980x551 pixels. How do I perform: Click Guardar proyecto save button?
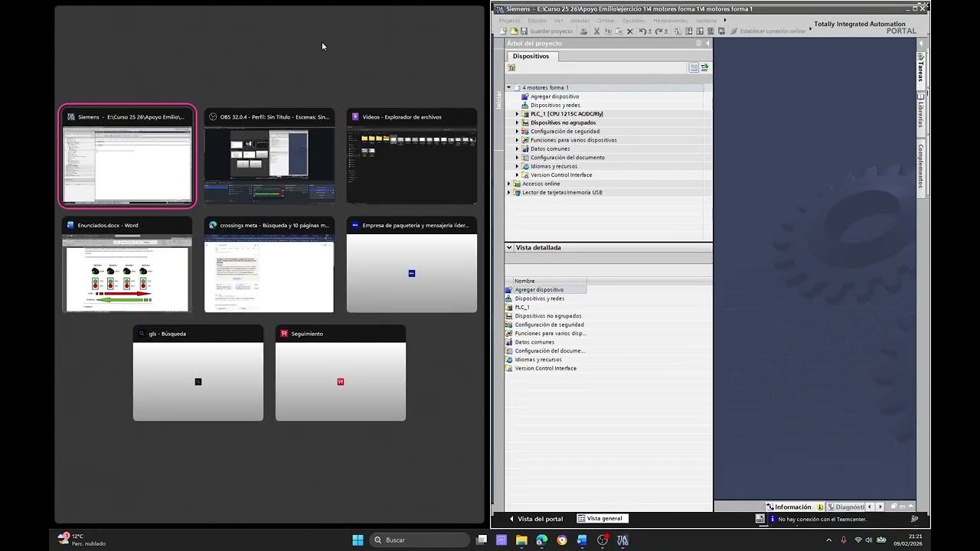pyautogui.click(x=547, y=31)
